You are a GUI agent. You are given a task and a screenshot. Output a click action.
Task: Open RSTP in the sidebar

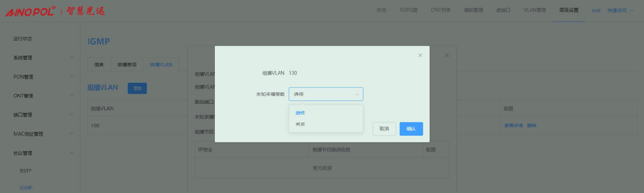point(26,171)
